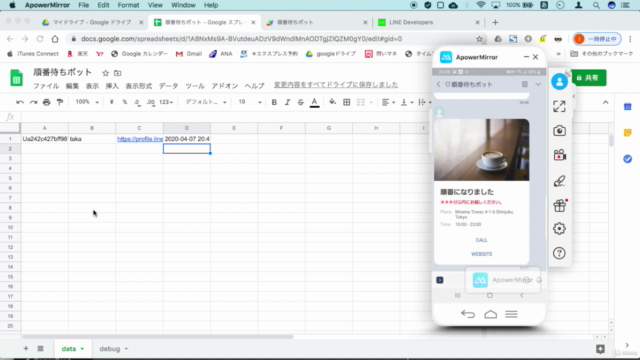This screenshot has height=360, width=640.
Task: Open the Keep side panel icon
Action: (628, 133)
